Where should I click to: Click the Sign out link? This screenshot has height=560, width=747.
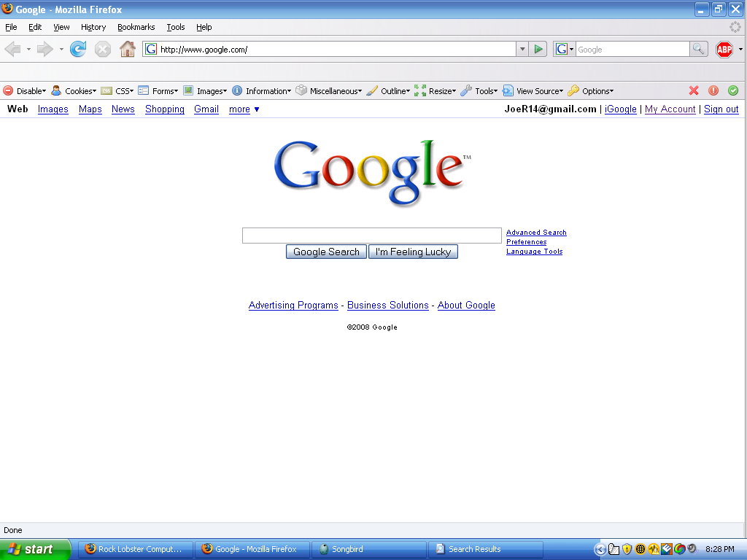pyautogui.click(x=721, y=109)
